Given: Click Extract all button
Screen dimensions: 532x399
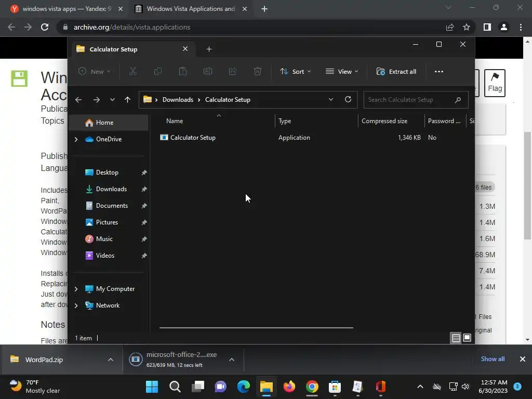Looking at the screenshot, I should 396,72.
